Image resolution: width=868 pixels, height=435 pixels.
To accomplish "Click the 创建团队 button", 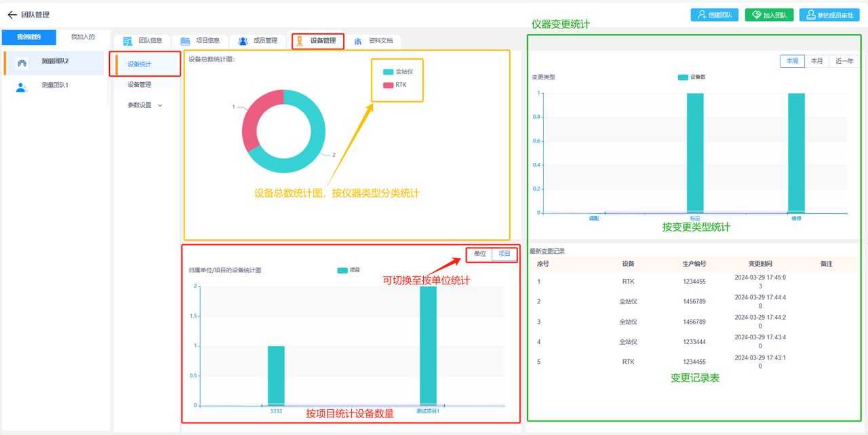I will pyautogui.click(x=715, y=15).
